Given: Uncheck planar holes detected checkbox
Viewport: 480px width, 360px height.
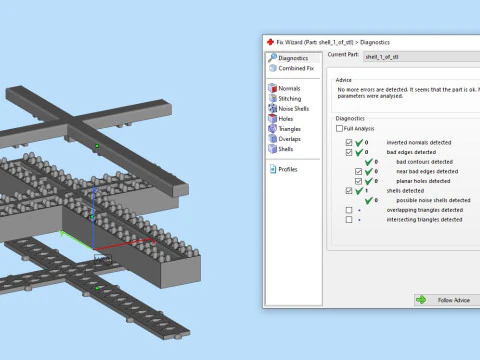Looking at the screenshot, I should click(x=358, y=181).
